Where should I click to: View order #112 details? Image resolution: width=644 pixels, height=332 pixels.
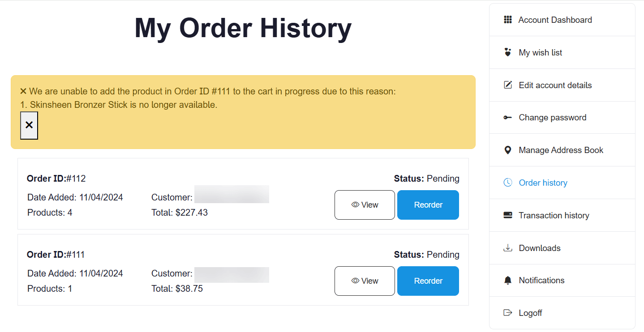(x=365, y=205)
